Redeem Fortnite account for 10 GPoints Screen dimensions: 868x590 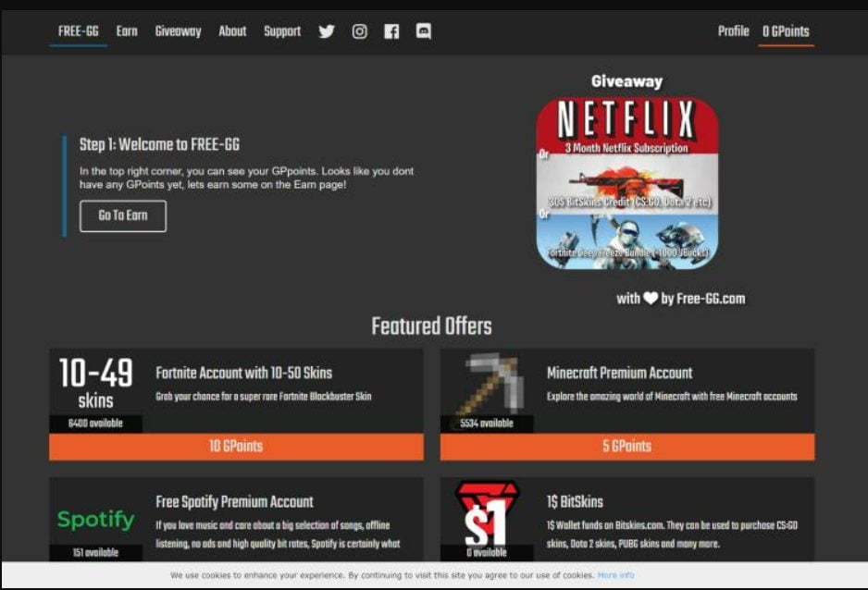236,447
